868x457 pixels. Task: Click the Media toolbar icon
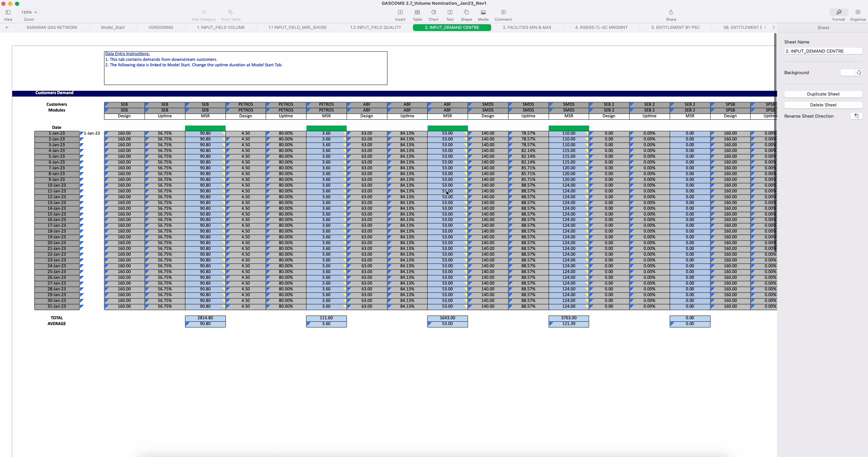(x=483, y=12)
